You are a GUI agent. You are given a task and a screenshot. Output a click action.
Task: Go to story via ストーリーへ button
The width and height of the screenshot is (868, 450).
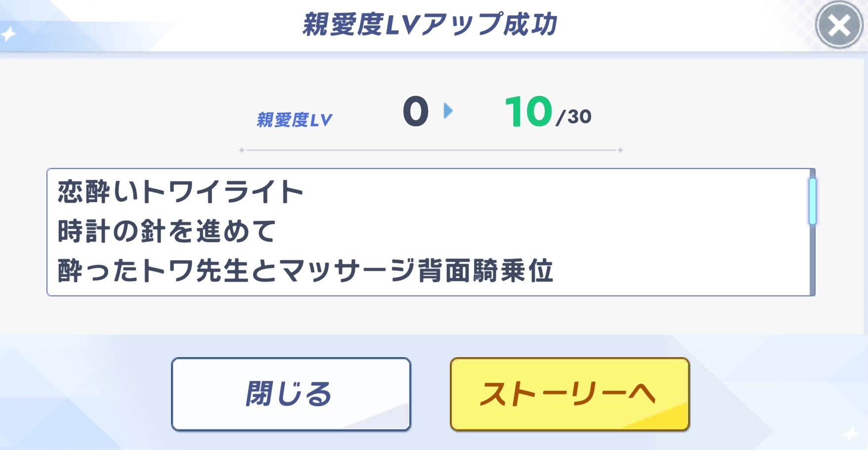pos(569,394)
